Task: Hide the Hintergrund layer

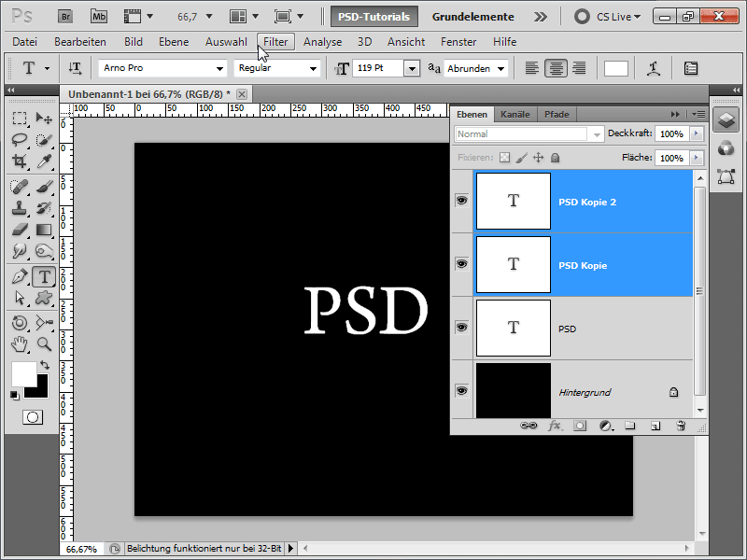Action: [x=461, y=391]
